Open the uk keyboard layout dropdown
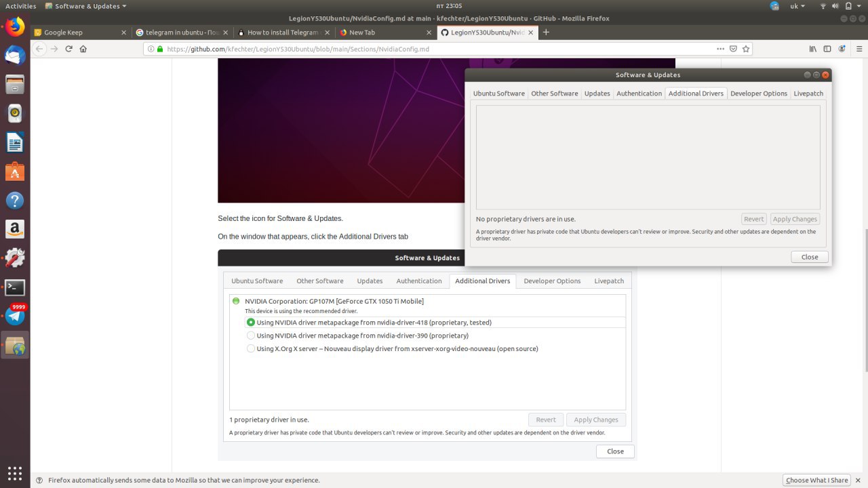 [x=797, y=6]
